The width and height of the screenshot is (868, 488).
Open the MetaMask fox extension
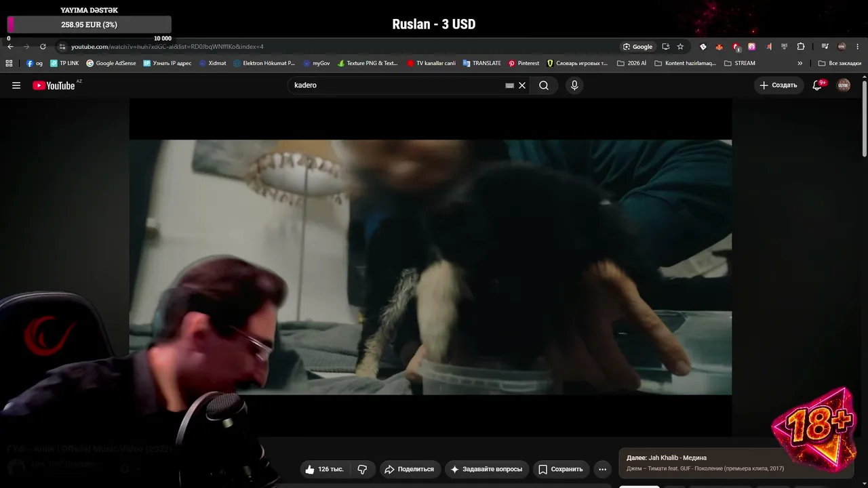pos(719,47)
